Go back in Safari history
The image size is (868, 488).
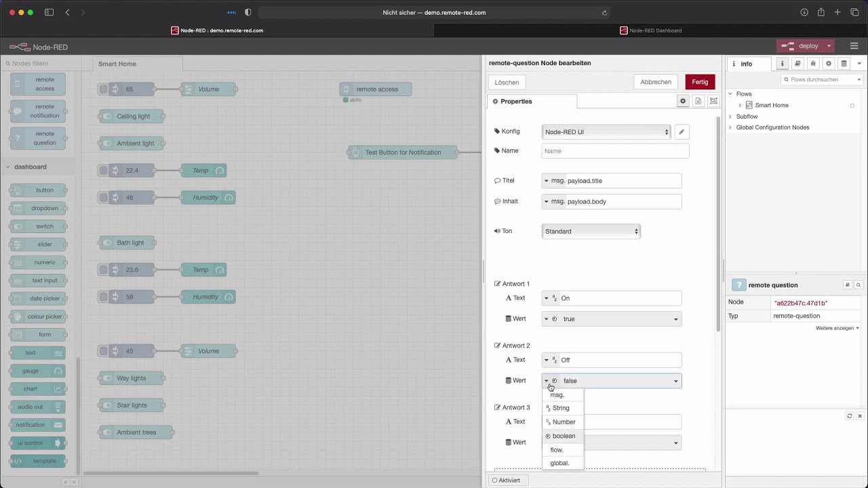67,12
